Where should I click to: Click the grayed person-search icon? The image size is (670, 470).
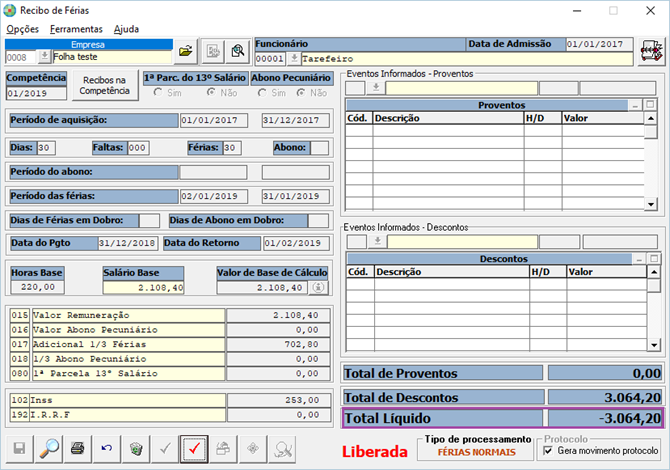click(x=282, y=449)
